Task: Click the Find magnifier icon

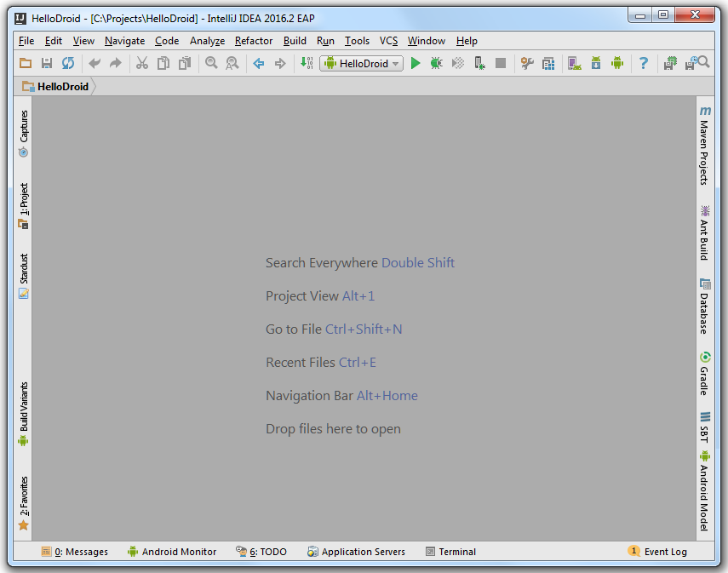Action: pos(211,63)
